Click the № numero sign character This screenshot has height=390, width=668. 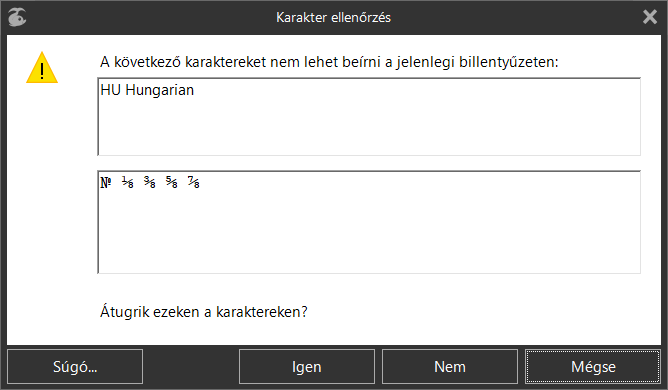point(106,182)
